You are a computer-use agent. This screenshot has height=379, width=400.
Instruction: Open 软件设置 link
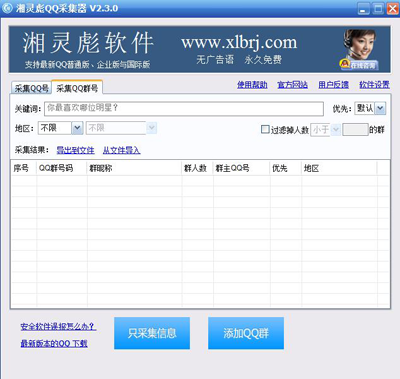[x=374, y=85]
